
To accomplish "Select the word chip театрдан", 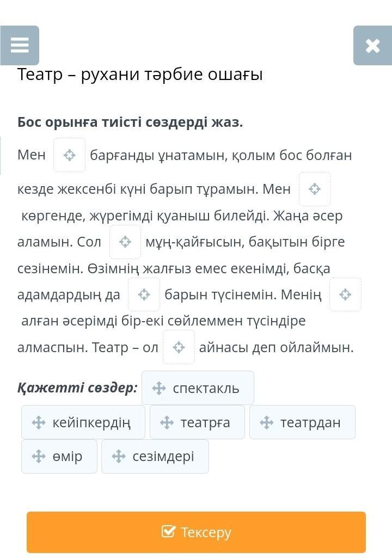I will coord(302,422).
